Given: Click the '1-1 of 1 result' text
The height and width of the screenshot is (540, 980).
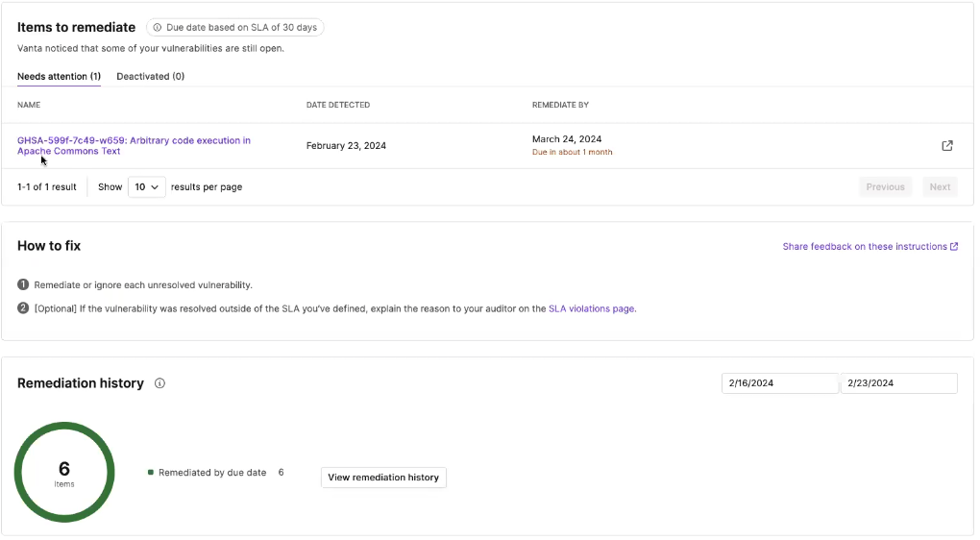Looking at the screenshot, I should tap(47, 186).
